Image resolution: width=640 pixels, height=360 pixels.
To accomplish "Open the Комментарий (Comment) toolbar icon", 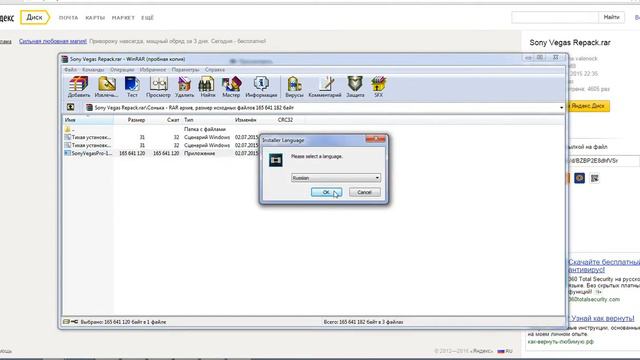I will click(x=325, y=87).
